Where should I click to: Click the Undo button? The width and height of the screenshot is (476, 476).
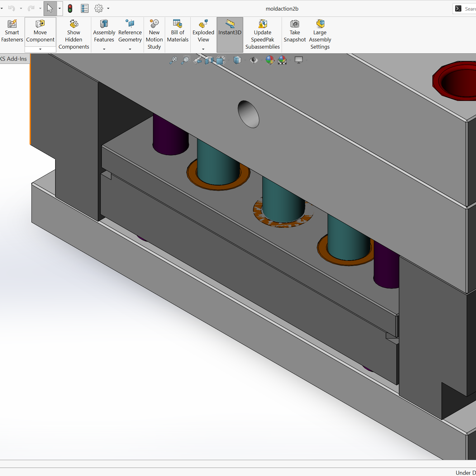click(x=12, y=8)
